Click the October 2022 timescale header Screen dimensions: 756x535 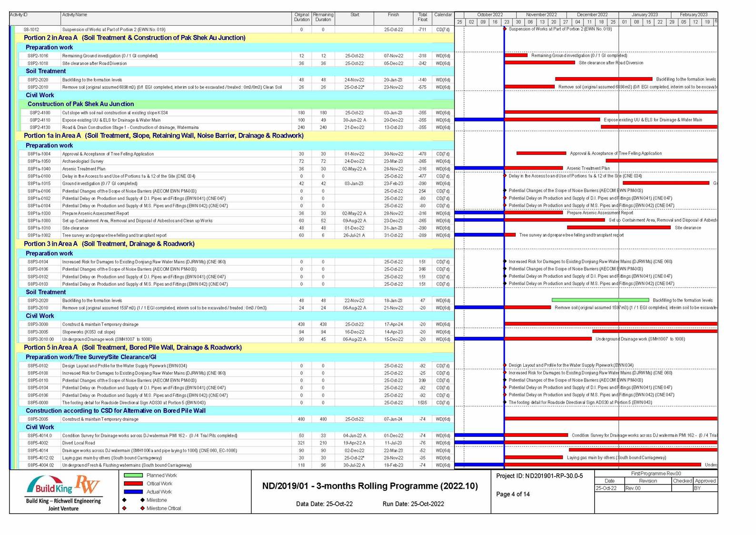point(490,15)
